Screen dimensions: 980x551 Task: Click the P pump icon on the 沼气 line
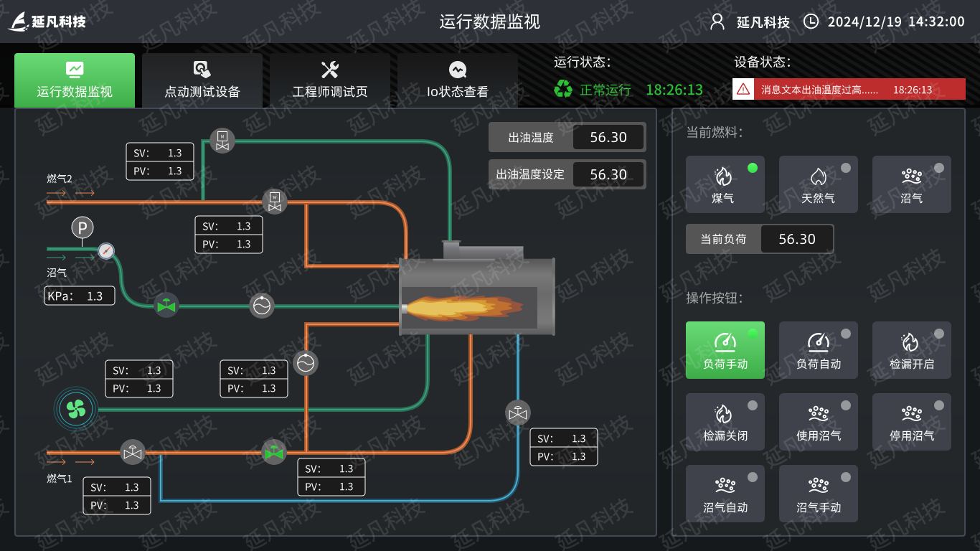pyautogui.click(x=82, y=227)
